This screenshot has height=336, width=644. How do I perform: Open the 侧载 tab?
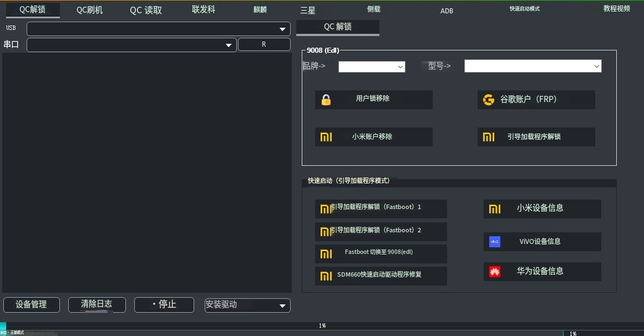pyautogui.click(x=374, y=9)
